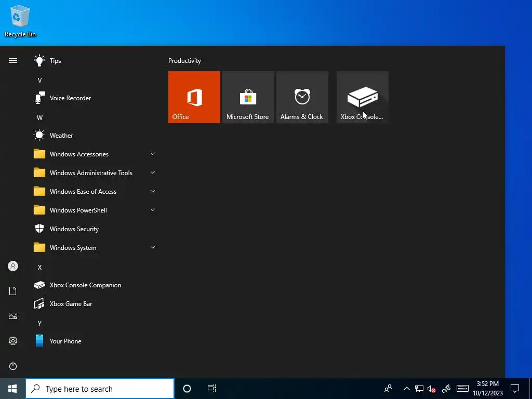Click the Windows Start button

coord(12,389)
